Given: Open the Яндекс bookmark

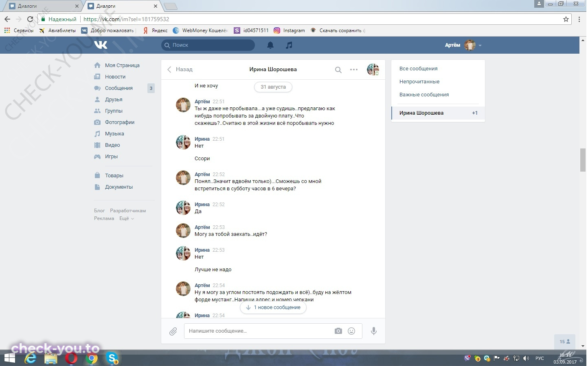Looking at the screenshot, I should pyautogui.click(x=155, y=30).
